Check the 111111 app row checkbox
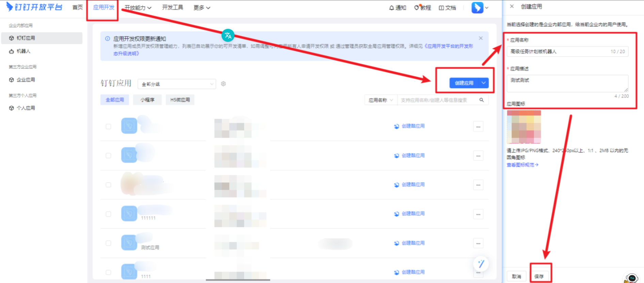 point(108,214)
